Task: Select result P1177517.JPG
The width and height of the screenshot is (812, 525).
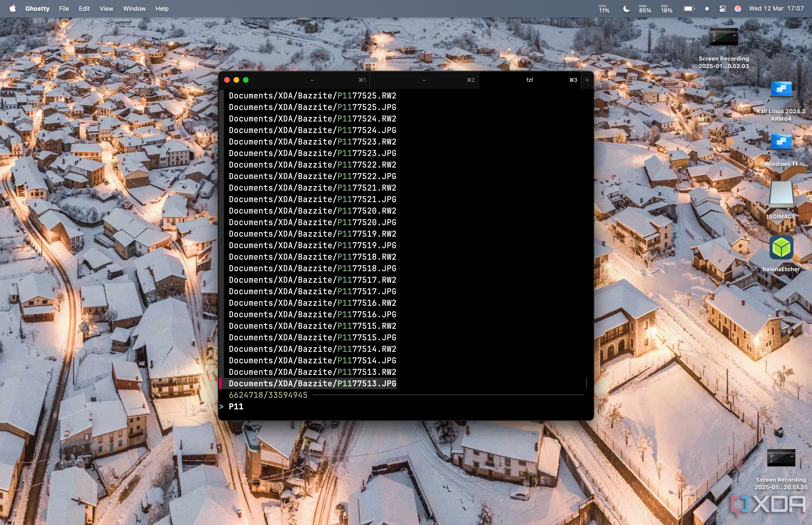Action: tap(312, 291)
